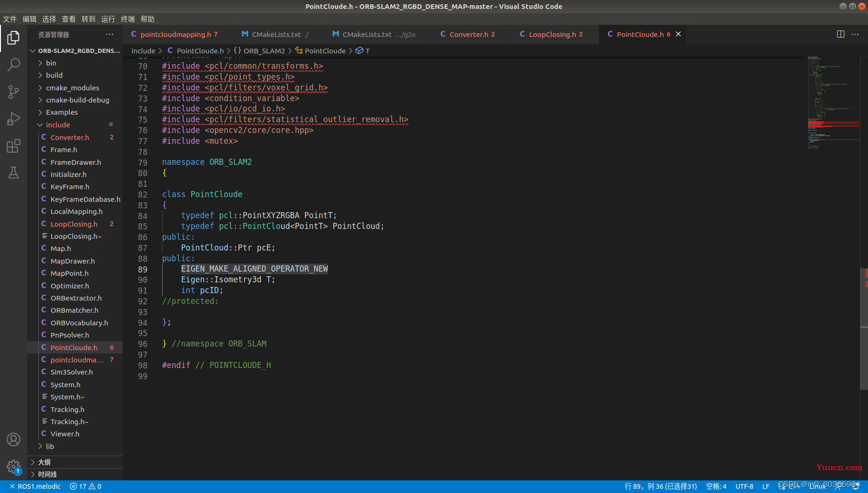The height and width of the screenshot is (493, 868).
Task: Expand the cmake-build-debug folder
Action: coord(75,100)
